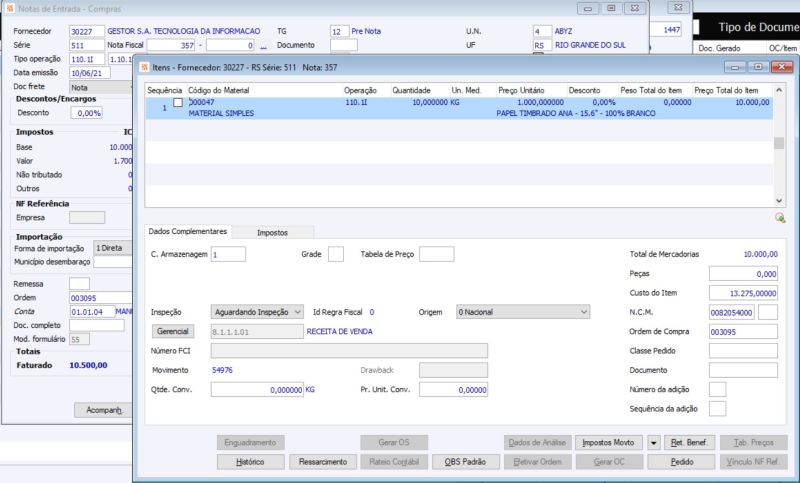Click the Ret. Benef. button
This screenshot has height=483, width=800.
(x=689, y=442)
